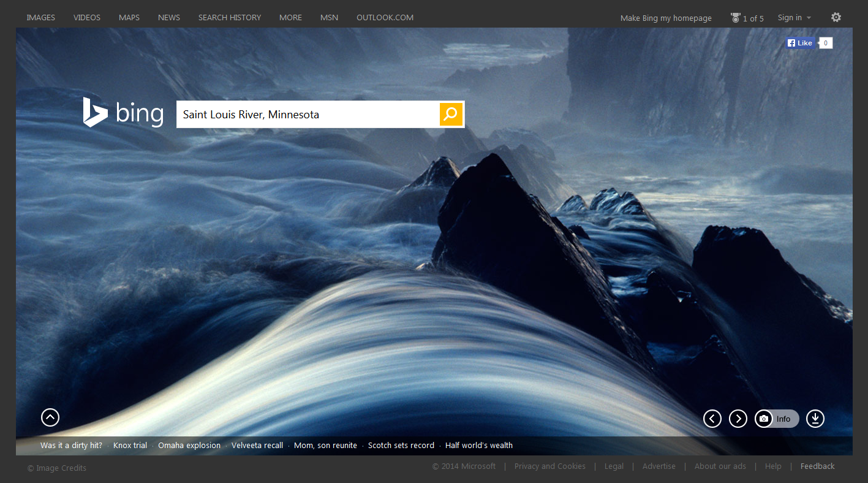Click the Facebook like count bubble
This screenshot has width=868, height=483.
pyautogui.click(x=825, y=43)
